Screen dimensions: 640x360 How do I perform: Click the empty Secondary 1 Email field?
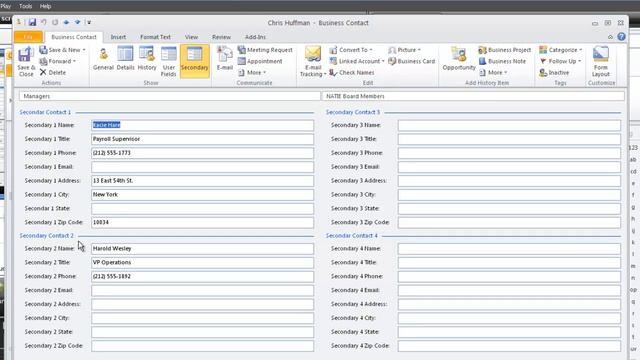tap(202, 167)
